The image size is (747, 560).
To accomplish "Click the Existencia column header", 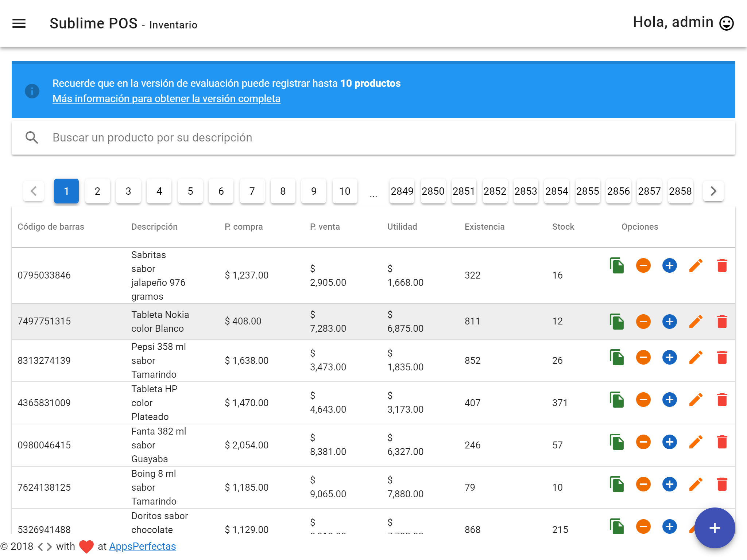I will (x=484, y=227).
